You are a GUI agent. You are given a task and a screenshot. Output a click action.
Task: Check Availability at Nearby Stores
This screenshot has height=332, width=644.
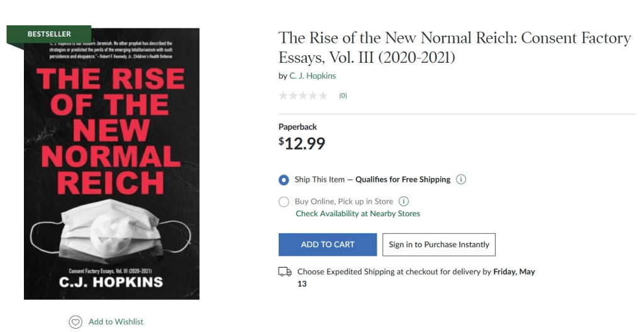358,214
